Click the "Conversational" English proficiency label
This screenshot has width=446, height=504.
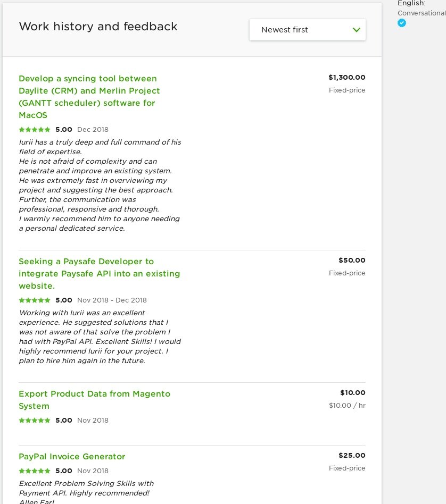pyautogui.click(x=421, y=13)
